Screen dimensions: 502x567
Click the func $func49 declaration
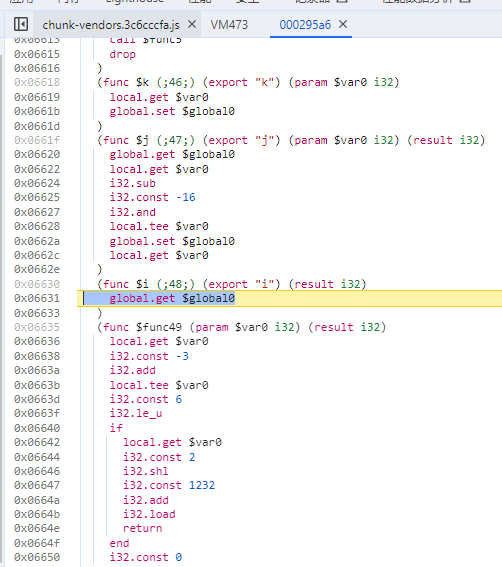[x=242, y=327]
